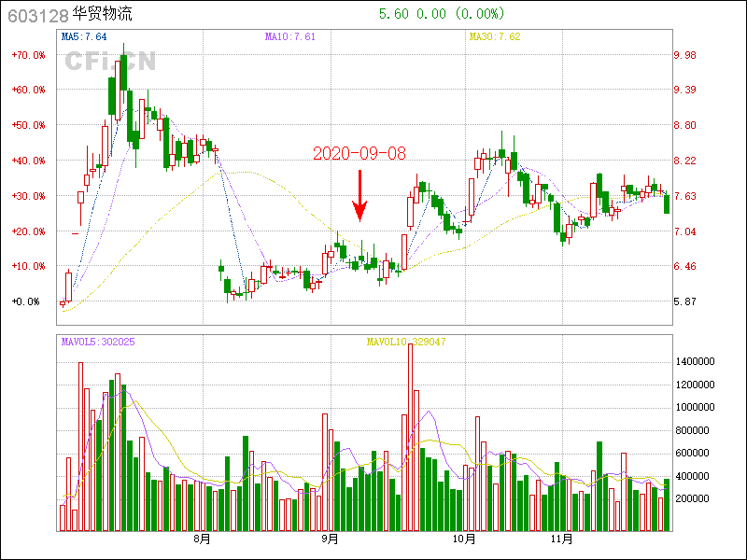
Task: Click the 9.98 price axis label
Action: click(x=684, y=55)
